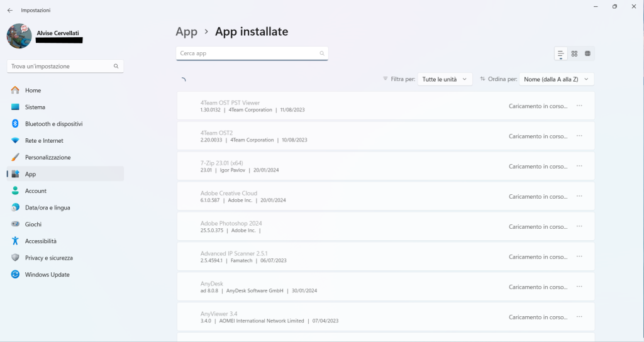Click the back arrow in Impostazioni
The height and width of the screenshot is (342, 644).
click(x=9, y=10)
